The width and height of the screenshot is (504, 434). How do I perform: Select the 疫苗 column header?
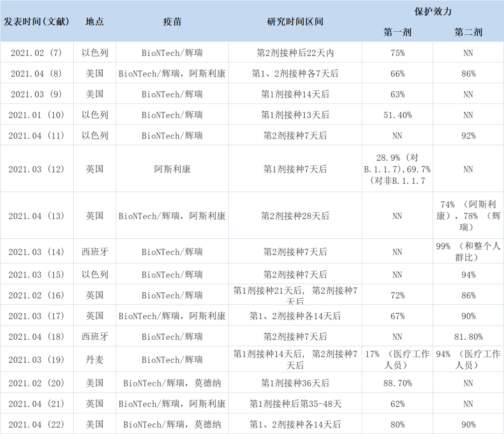[x=172, y=21]
